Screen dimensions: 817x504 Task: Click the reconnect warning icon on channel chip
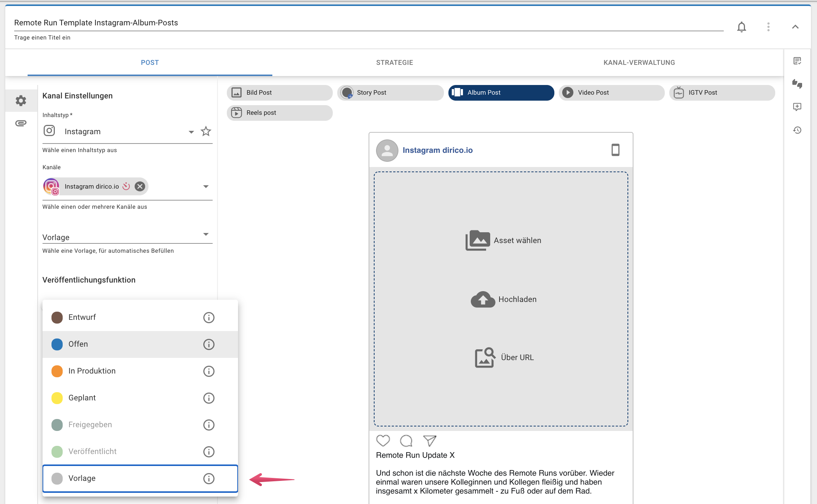[126, 186]
